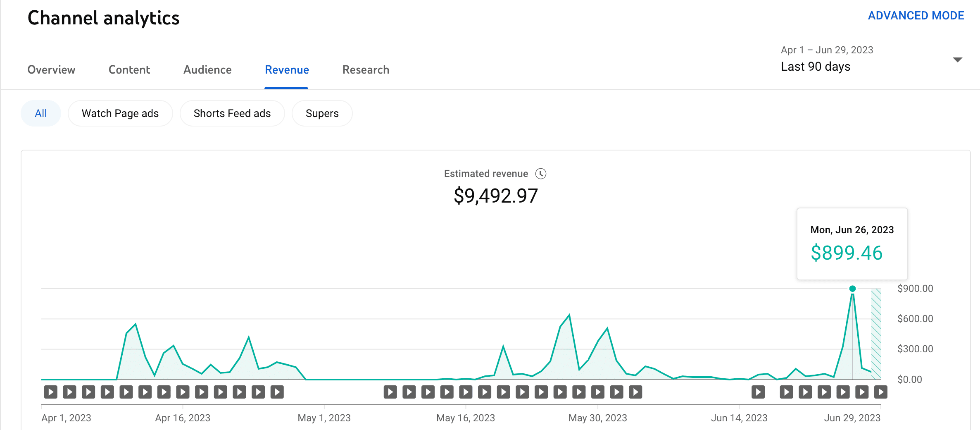Open the Content tab
The width and height of the screenshot is (980, 430).
[129, 69]
